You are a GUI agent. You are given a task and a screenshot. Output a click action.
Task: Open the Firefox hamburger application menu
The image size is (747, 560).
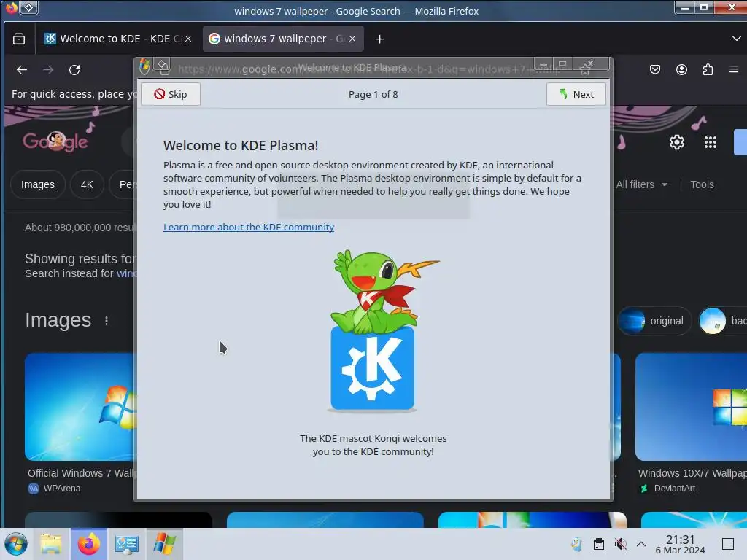(x=734, y=69)
